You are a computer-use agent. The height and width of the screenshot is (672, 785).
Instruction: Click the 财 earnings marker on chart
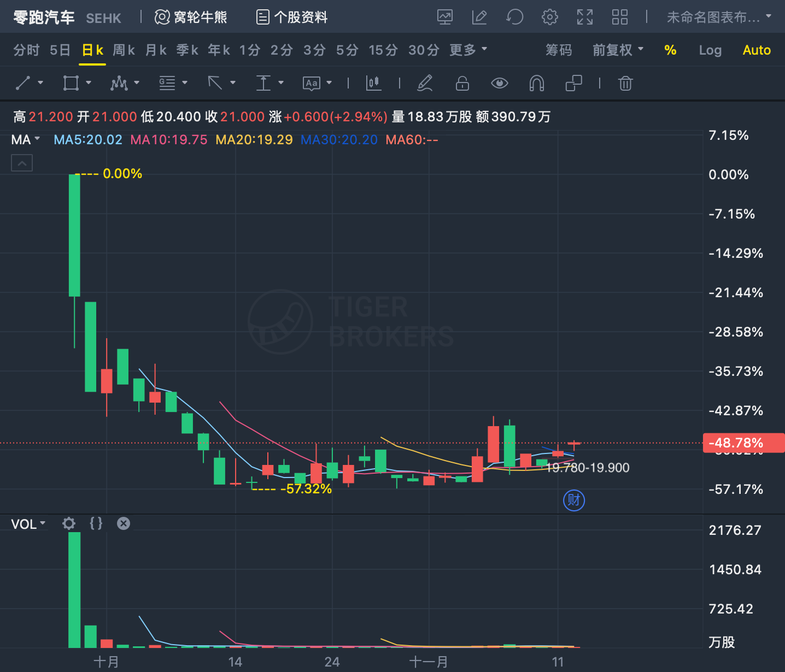pyautogui.click(x=574, y=500)
